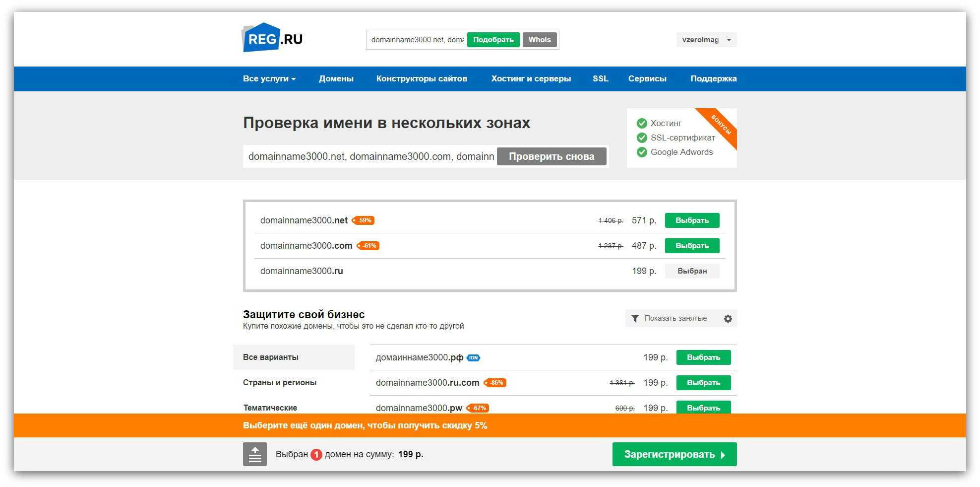Click the Проверить снова button
Screen dimensions: 980x487
[551, 156]
